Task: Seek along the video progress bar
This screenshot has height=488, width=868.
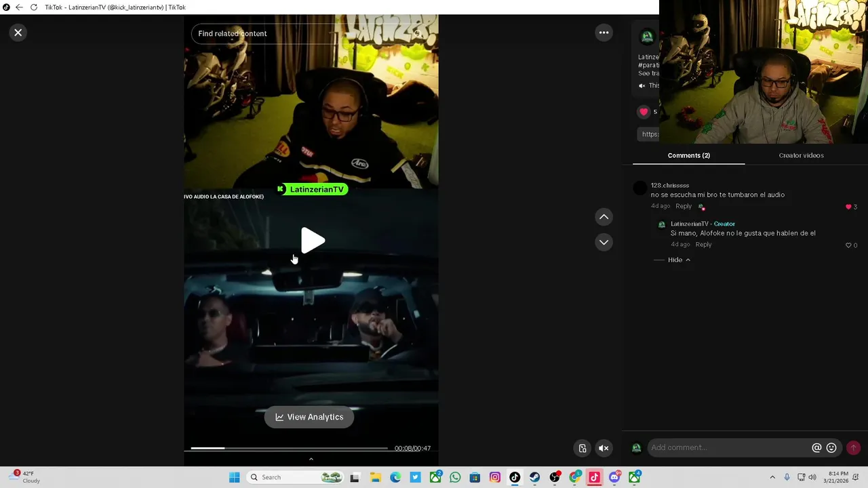Action: coord(289,448)
